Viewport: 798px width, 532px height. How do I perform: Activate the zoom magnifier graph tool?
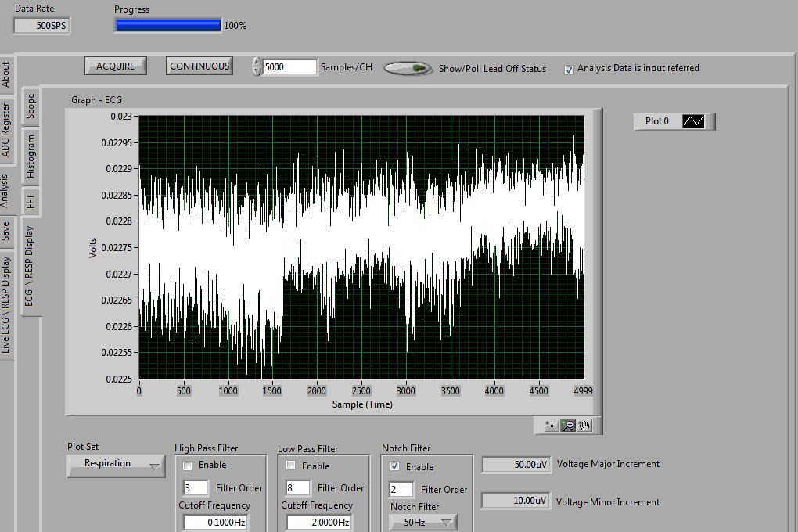[568, 426]
